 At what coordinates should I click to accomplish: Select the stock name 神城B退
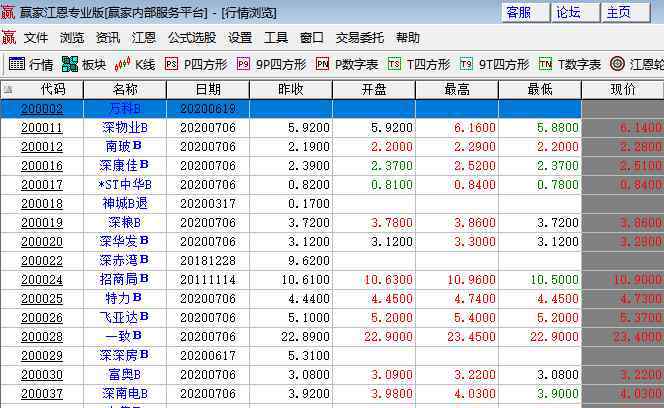125,204
